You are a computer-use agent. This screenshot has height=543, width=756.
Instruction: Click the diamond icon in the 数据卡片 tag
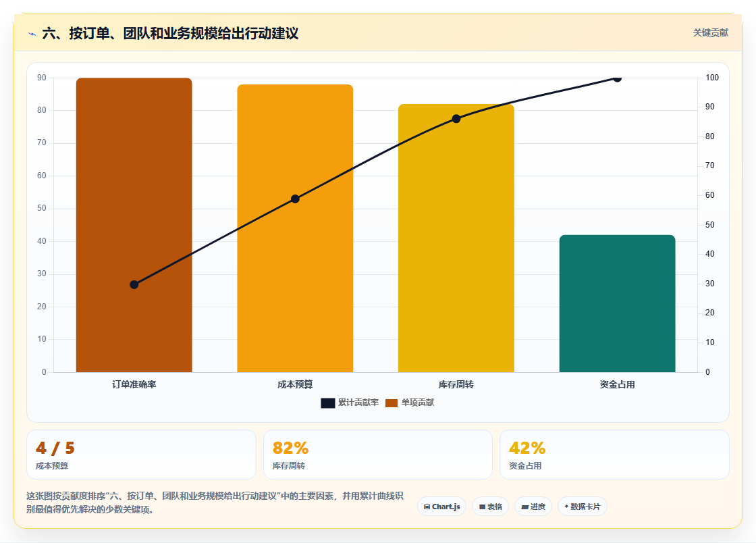pos(566,507)
